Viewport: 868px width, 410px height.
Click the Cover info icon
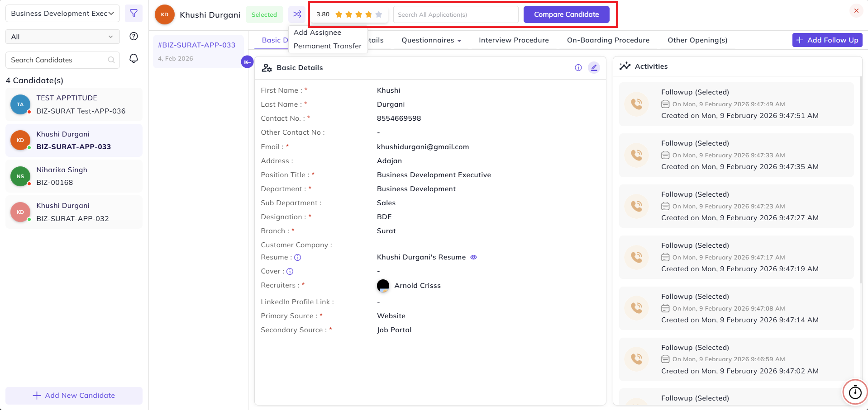tap(290, 272)
